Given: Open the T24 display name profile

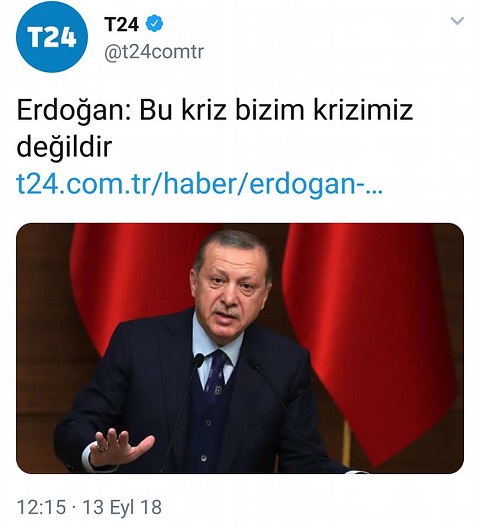Looking at the screenshot, I should pyautogui.click(x=121, y=24).
